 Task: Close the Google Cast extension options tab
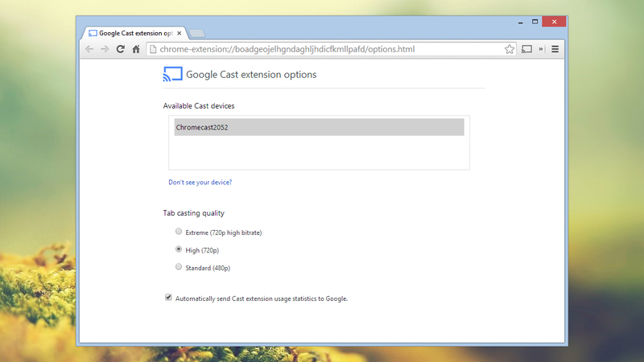[179, 33]
